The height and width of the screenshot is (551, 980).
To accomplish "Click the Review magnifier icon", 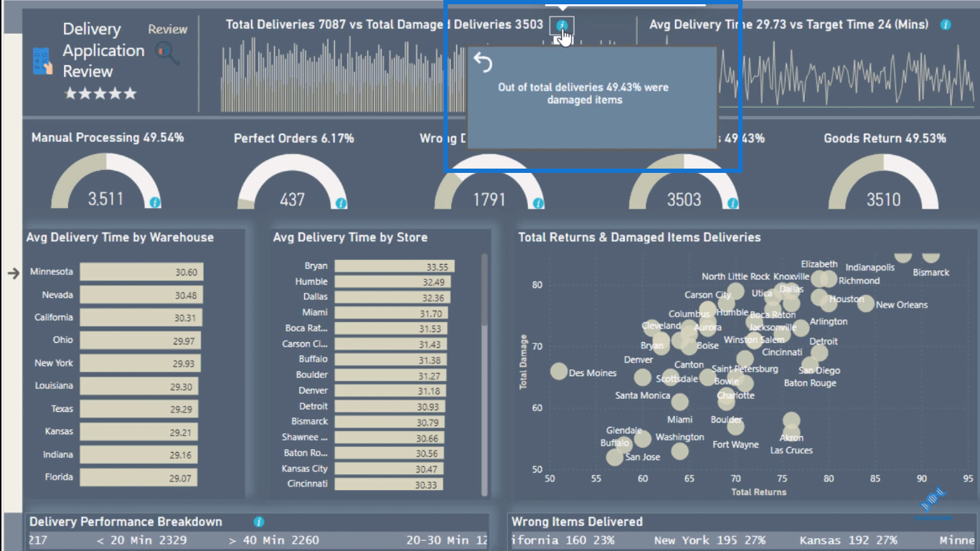I will pyautogui.click(x=167, y=53).
